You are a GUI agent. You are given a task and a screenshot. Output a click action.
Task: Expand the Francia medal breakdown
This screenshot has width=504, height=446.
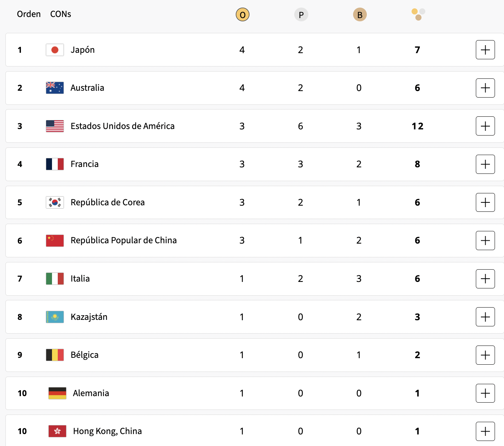pyautogui.click(x=485, y=164)
